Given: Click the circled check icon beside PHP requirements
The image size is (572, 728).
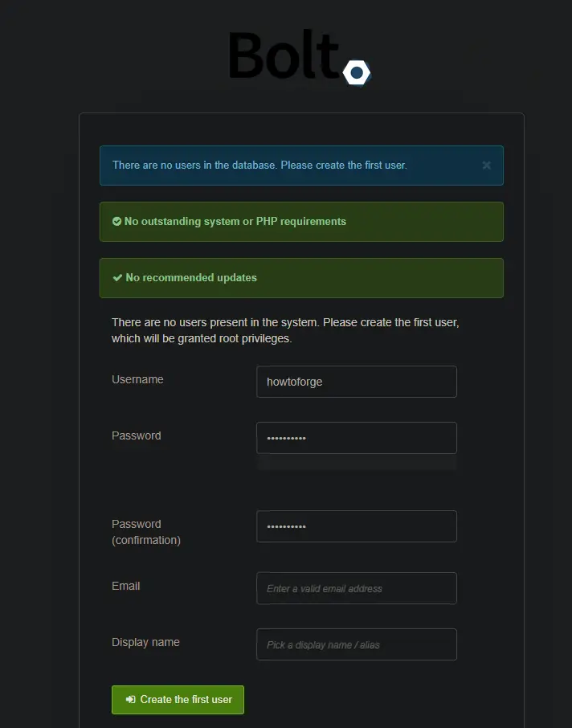Looking at the screenshot, I should 116,222.
